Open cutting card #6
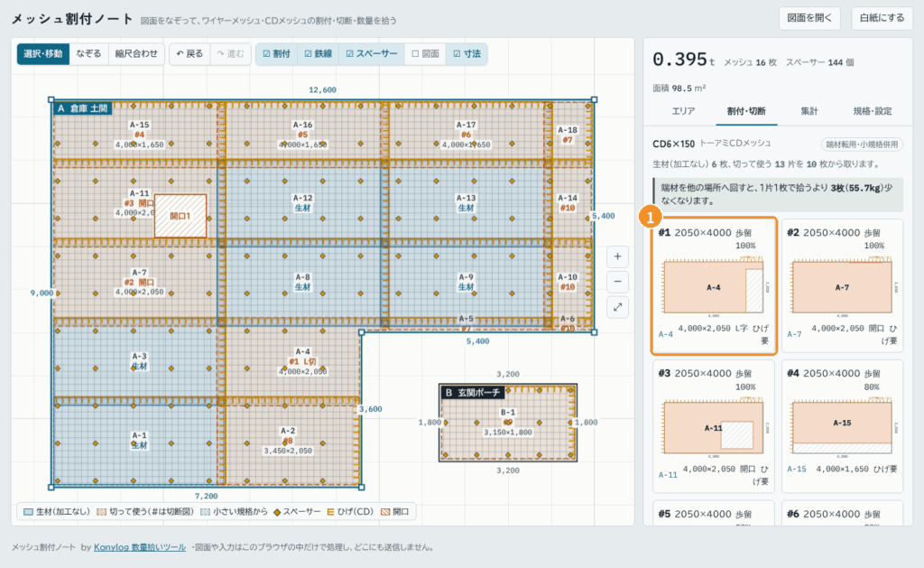The height and width of the screenshot is (568, 924). click(842, 513)
